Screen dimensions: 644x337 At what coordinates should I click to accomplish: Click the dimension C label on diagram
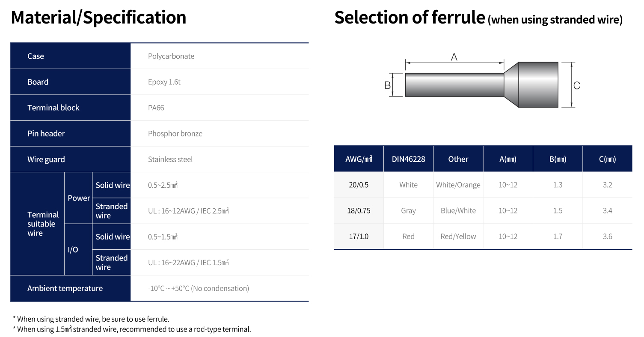coord(577,86)
